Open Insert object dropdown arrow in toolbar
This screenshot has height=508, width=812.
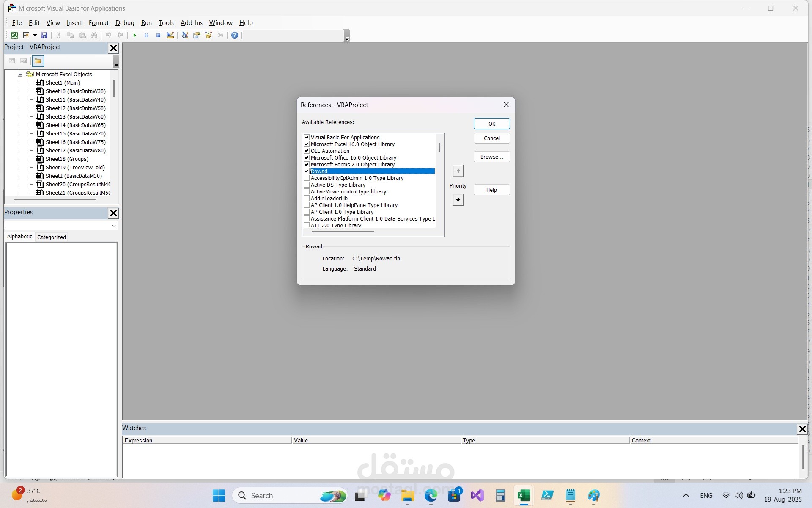35,35
